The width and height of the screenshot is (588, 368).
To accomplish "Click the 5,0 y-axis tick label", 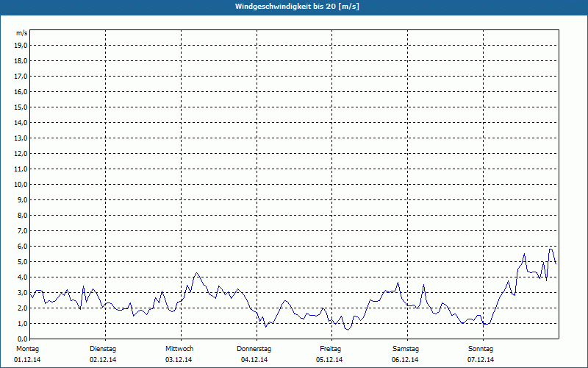I will 22,261.
